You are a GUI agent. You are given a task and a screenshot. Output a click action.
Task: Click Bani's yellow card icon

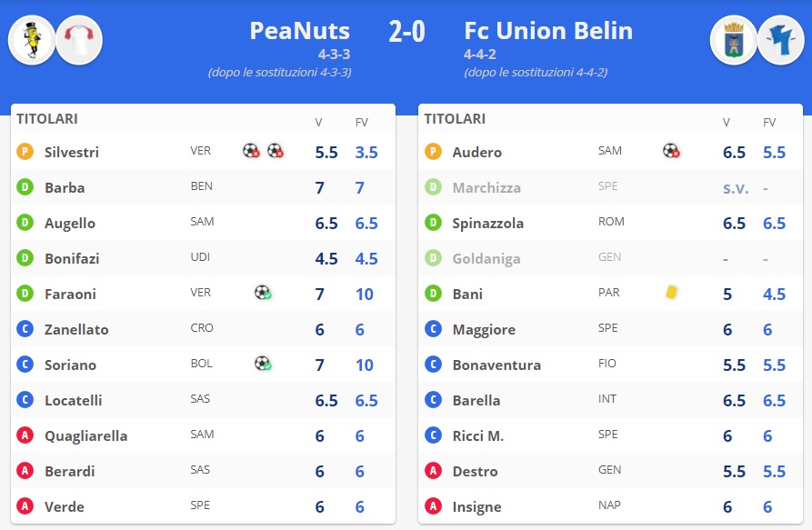point(671,293)
